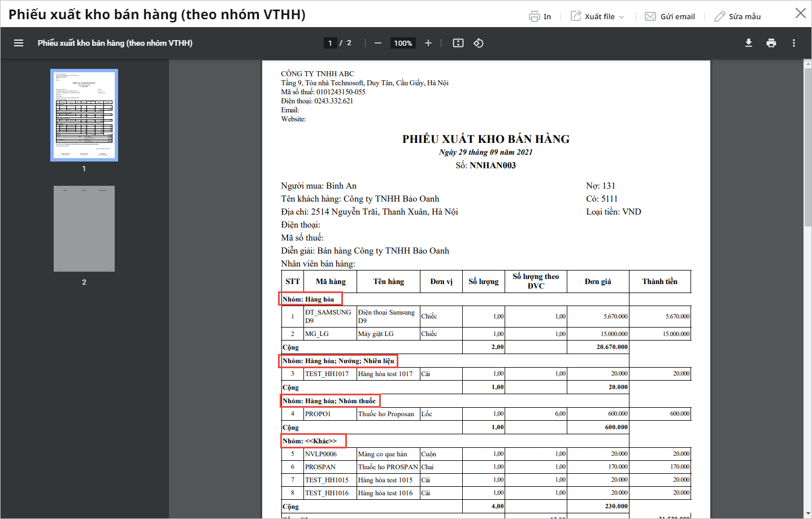Screen dimensions: 812x519
Task: Expand the Xuất file dropdown
Action: [622, 17]
